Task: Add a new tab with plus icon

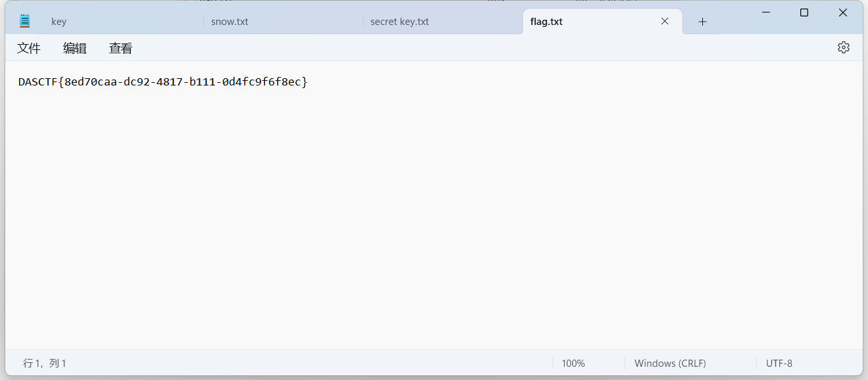Action: [702, 22]
